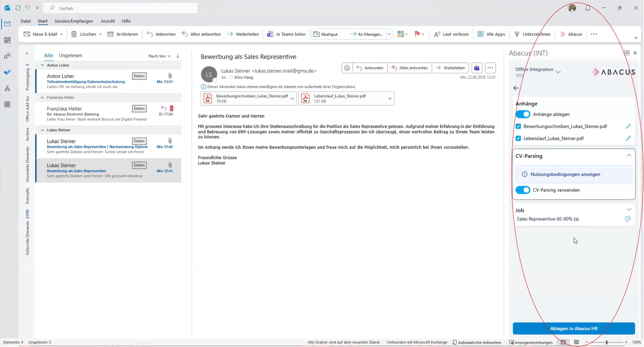Edit Bewerbungsschreiben_Lukas_Steiner.pdf with pencil icon
The image size is (644, 347).
pyautogui.click(x=628, y=126)
